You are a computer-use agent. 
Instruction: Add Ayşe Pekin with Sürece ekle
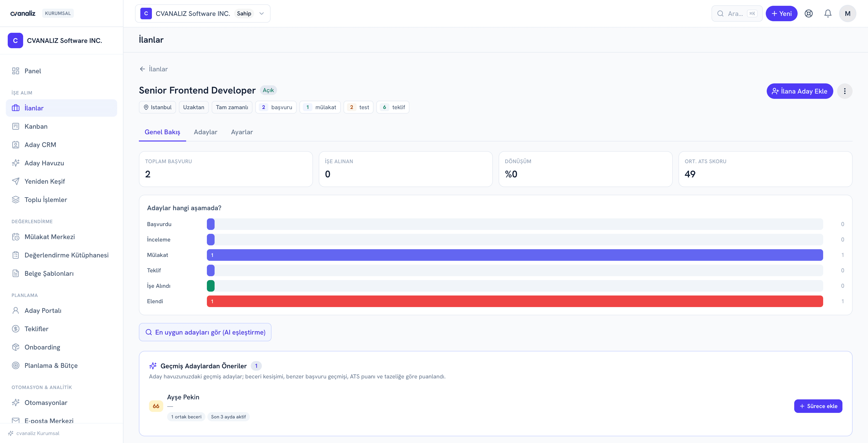[818, 406]
